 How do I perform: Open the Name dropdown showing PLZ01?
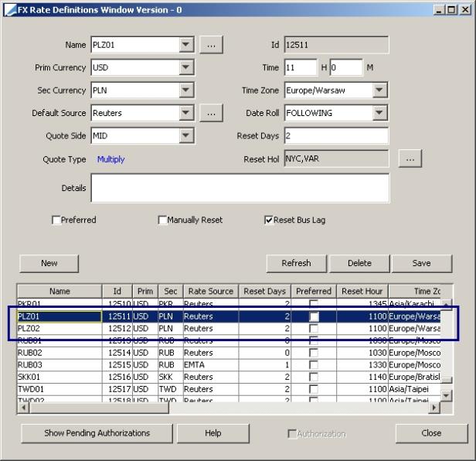(185, 45)
